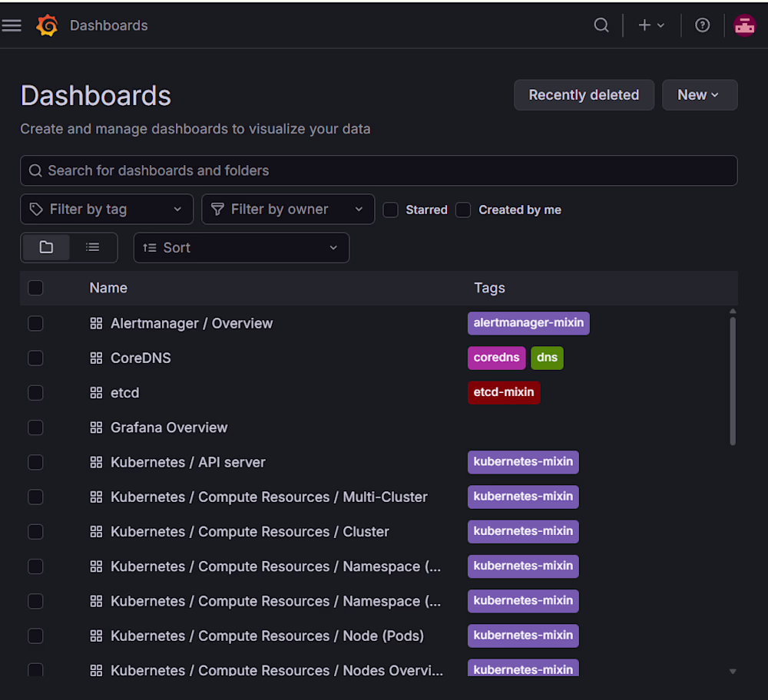The width and height of the screenshot is (768, 700).
Task: Open the etcd dashboard
Action: point(125,393)
